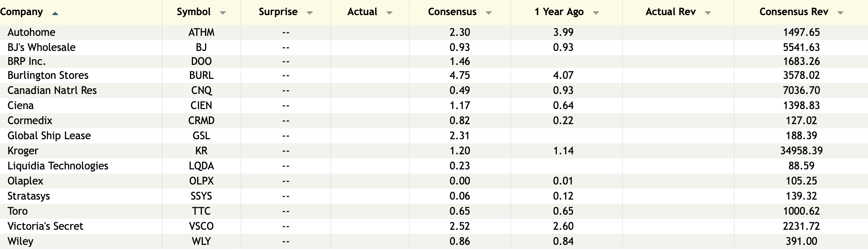Click the VSCO ticker symbol
This screenshot has height=249, width=868.
201,226
